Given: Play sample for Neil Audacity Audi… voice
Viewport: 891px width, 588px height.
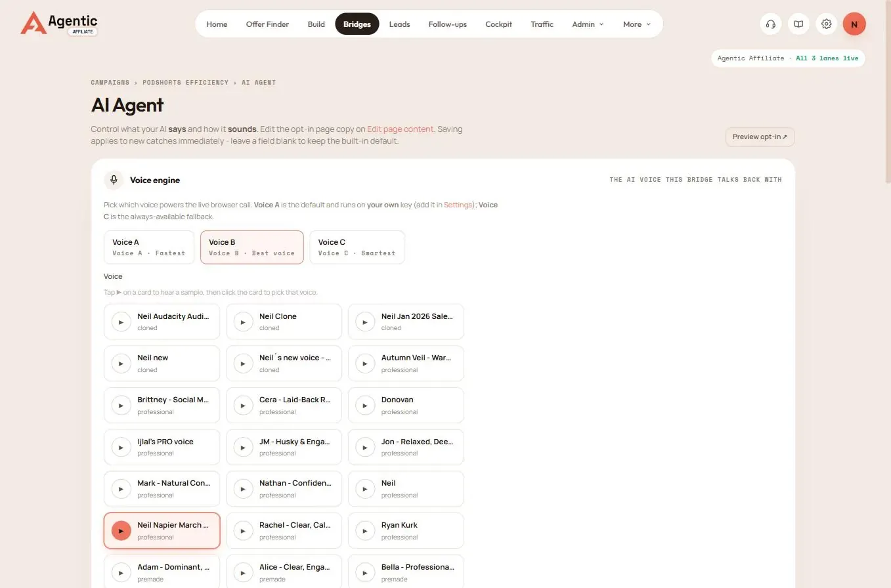Looking at the screenshot, I should click(x=121, y=322).
